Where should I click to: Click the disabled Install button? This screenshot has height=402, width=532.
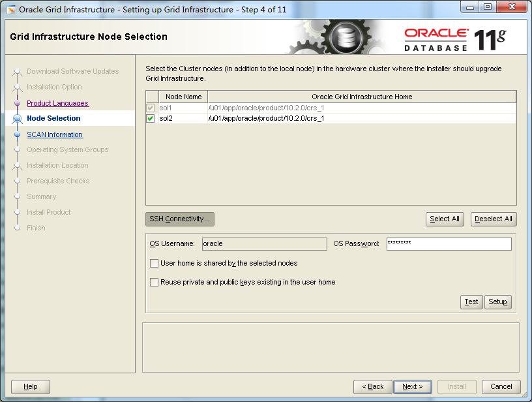[457, 387]
